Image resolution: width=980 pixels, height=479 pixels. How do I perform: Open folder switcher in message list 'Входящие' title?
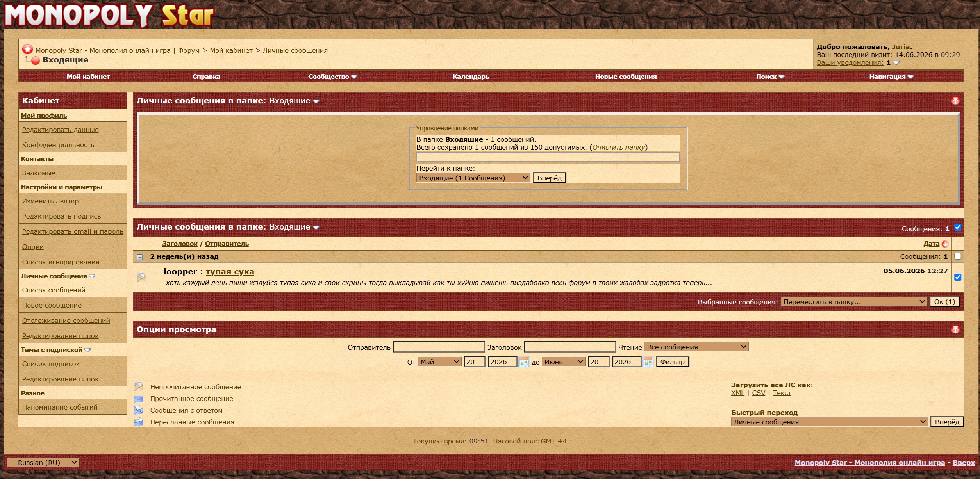316,228
